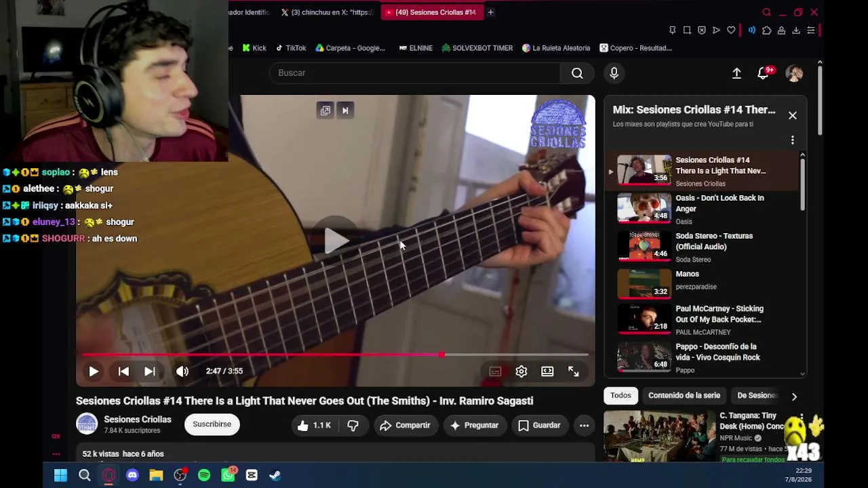868x488 pixels.
Task: Open La Ruleta Aleatoria bookmark
Action: pyautogui.click(x=556, y=48)
